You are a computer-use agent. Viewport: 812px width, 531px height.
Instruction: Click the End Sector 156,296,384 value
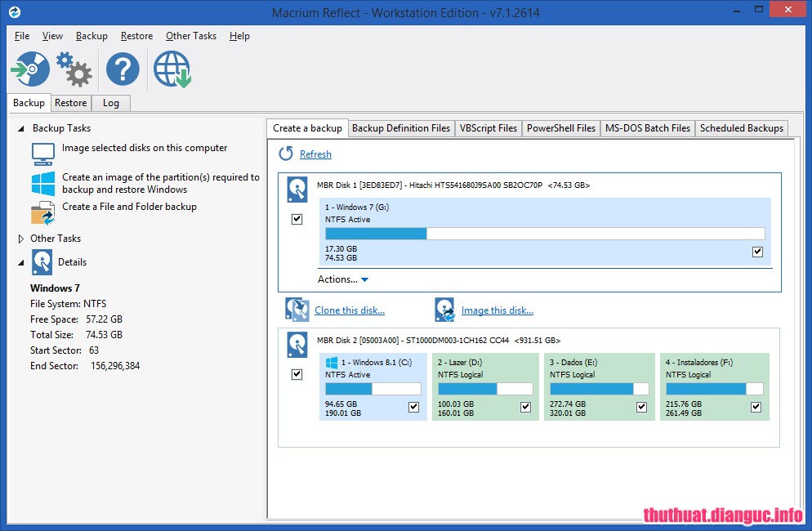click(x=115, y=366)
